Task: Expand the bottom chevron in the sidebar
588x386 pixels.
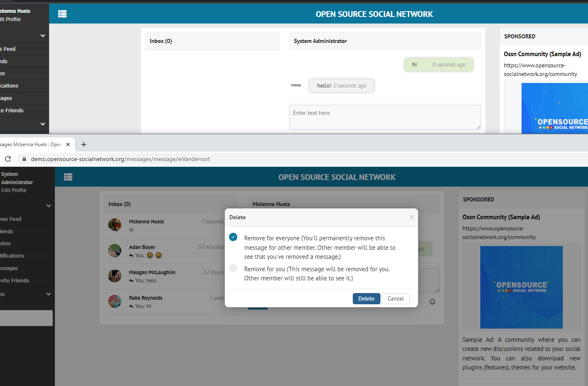Action: pyautogui.click(x=48, y=294)
